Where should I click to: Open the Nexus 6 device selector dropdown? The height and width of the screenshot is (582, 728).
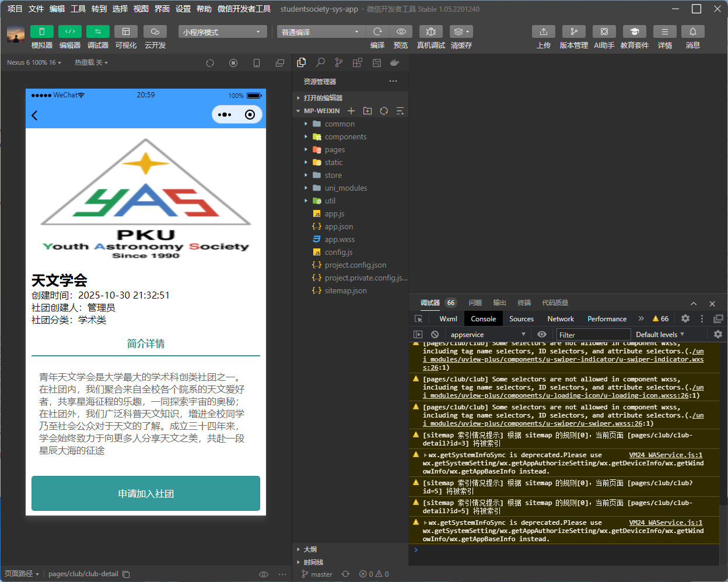tap(34, 62)
